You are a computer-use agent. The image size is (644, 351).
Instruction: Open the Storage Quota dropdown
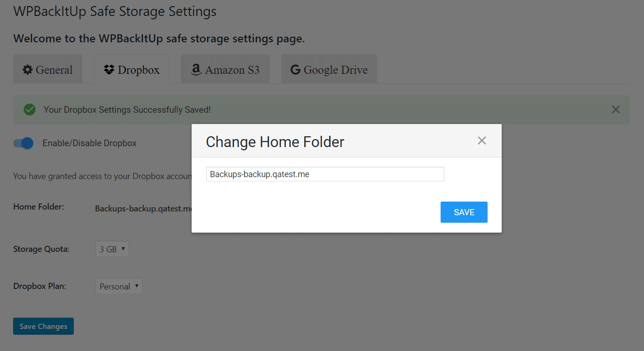pos(112,249)
